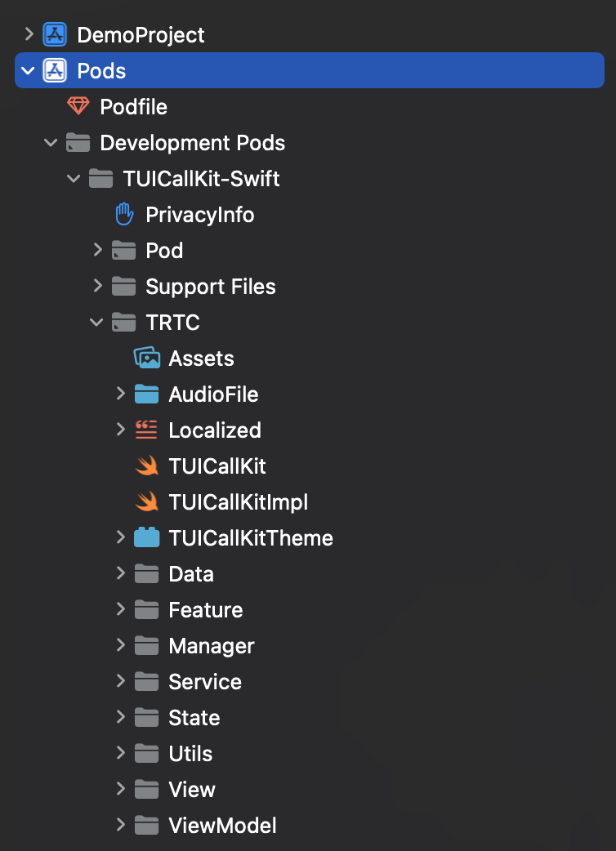The width and height of the screenshot is (616, 851).
Task: Click the TUICallKitTheme bundle icon
Action: click(x=146, y=538)
